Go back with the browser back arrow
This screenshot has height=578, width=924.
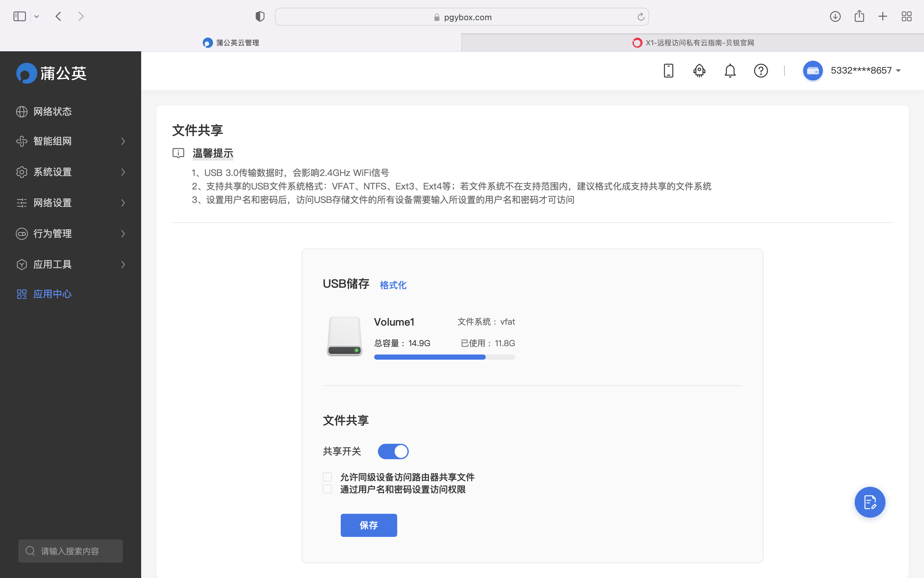(x=58, y=16)
